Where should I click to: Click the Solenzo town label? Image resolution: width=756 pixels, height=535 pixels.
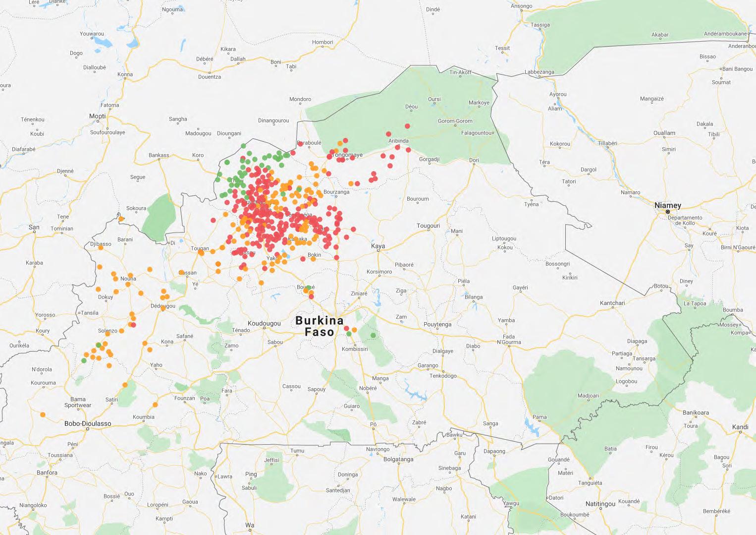(108, 331)
